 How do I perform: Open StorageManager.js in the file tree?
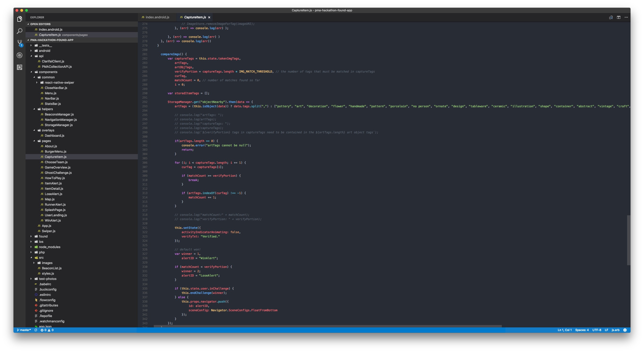[59, 125]
